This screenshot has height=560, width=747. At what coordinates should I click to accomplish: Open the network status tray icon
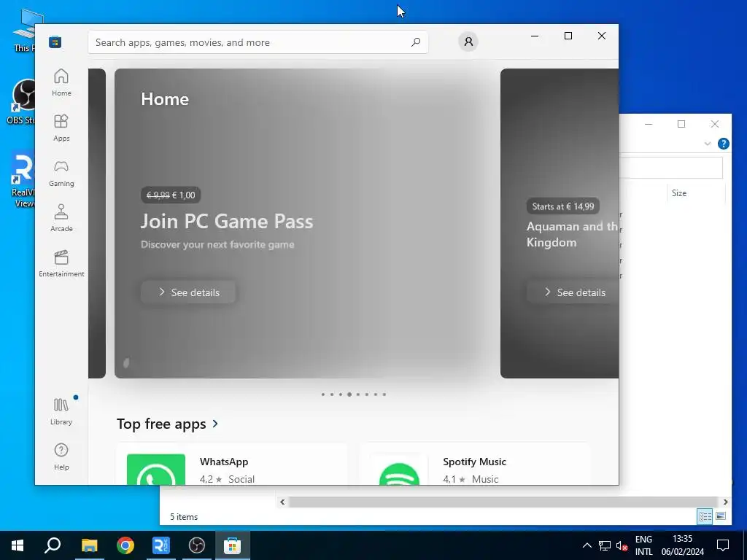coord(605,545)
